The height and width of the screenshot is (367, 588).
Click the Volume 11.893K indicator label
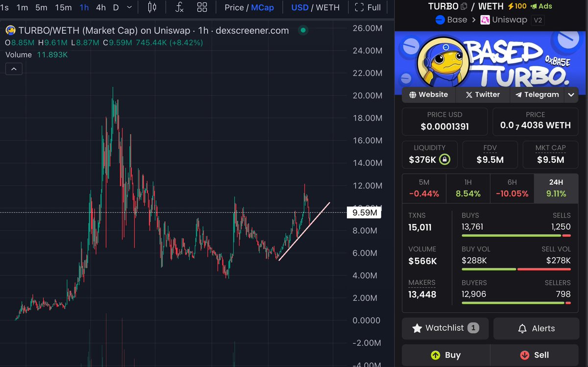click(x=37, y=55)
